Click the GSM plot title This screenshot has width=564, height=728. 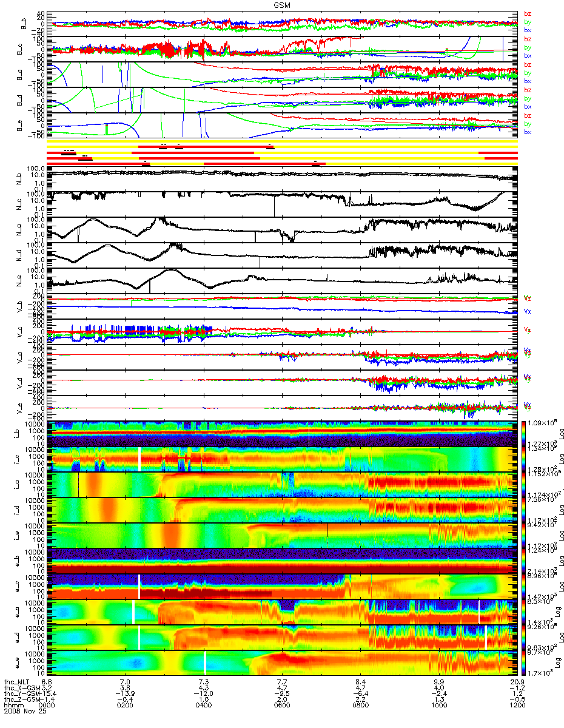click(x=281, y=4)
